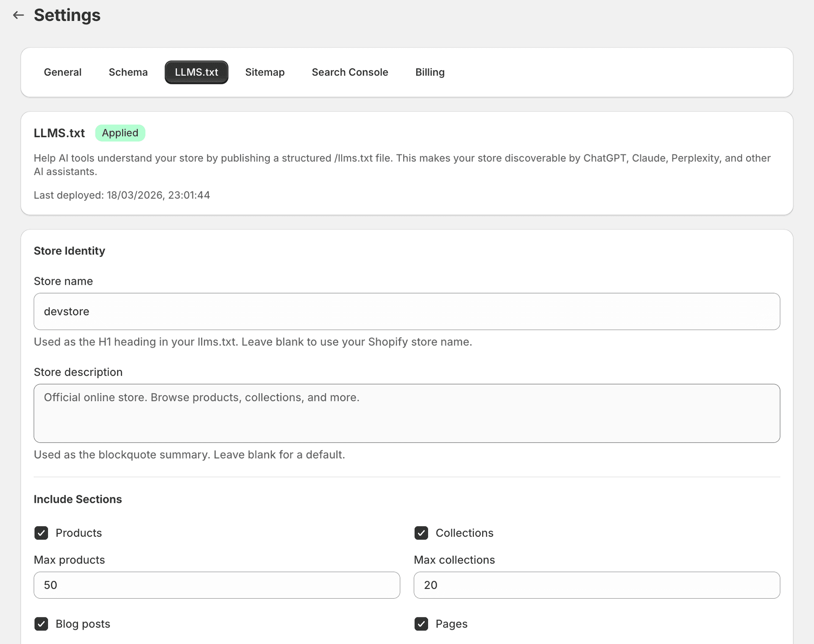The image size is (814, 644).
Task: Click the back arrow next to Settings
Action: 18,15
